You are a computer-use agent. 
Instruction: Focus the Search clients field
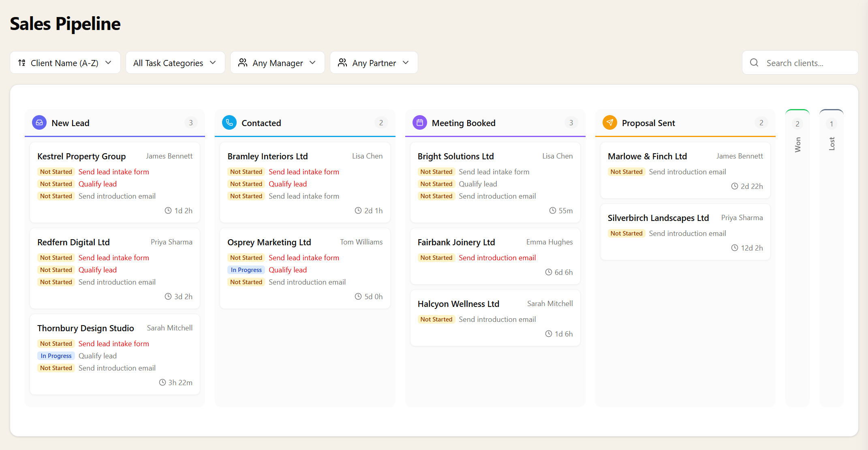pos(800,62)
